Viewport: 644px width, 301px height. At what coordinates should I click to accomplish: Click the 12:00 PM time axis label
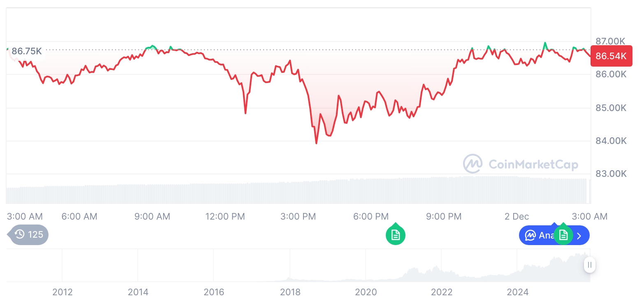[225, 216]
